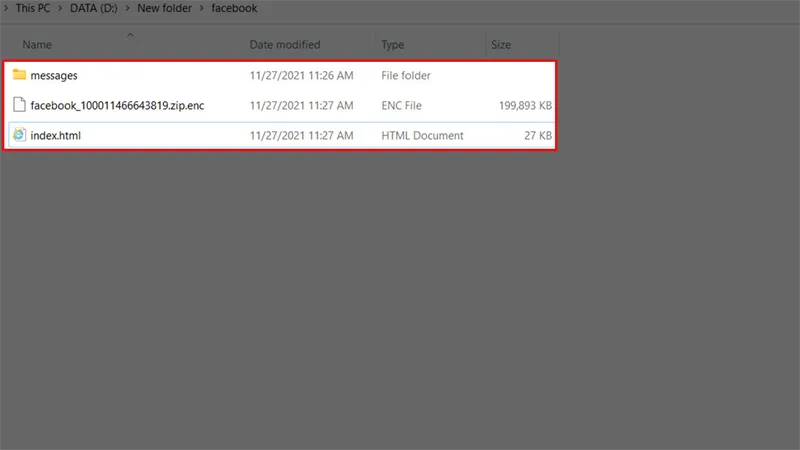This screenshot has width=800, height=450.
Task: Click the messages folder icon
Action: coord(19,75)
